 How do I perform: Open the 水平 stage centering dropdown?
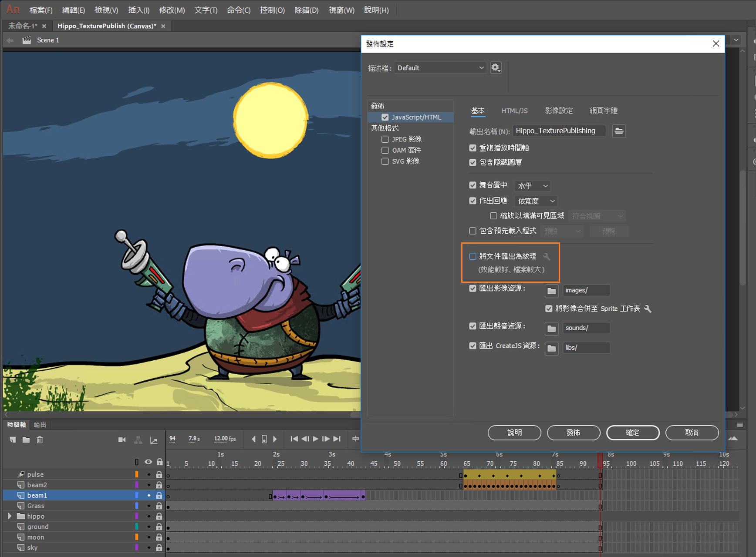pyautogui.click(x=532, y=186)
